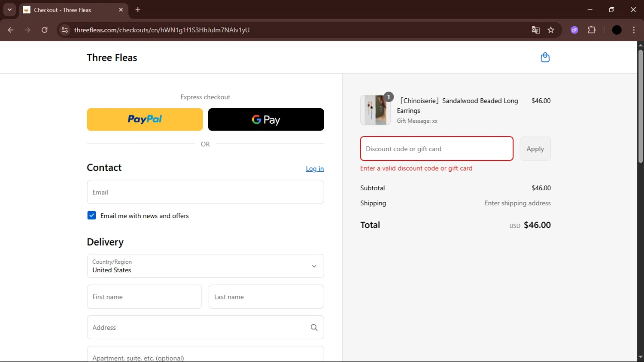Click the Total $46.00 amount
Image resolution: width=644 pixels, height=362 pixels.
pos(537,225)
